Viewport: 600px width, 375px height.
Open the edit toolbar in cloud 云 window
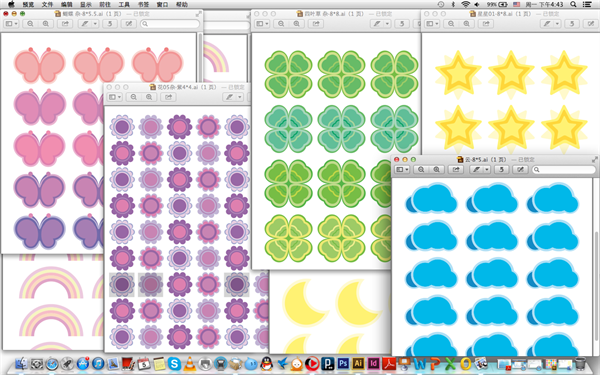[x=520, y=170]
